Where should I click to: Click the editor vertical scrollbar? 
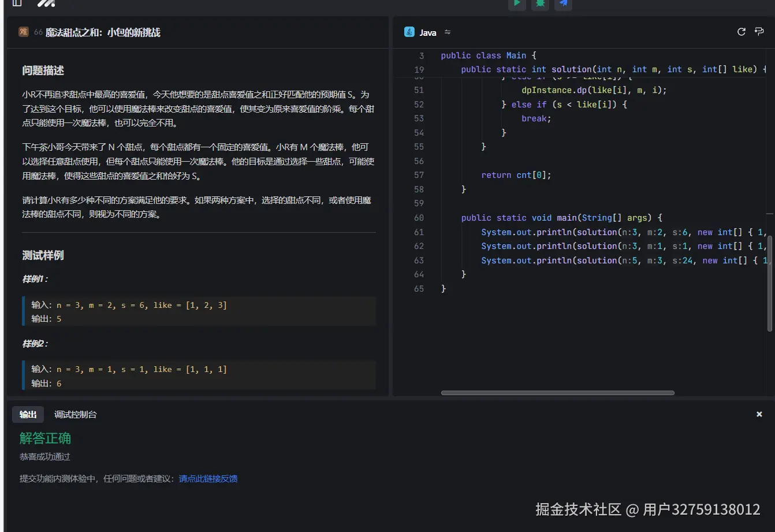coord(769,283)
